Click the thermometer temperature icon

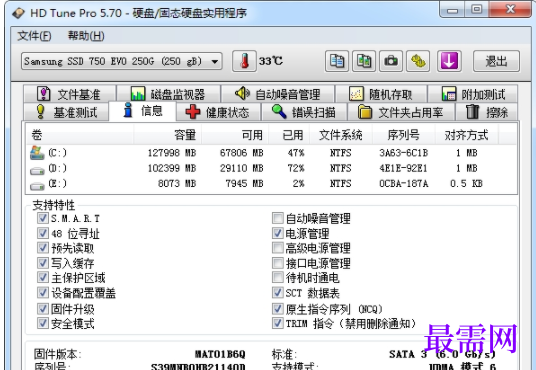tap(244, 62)
